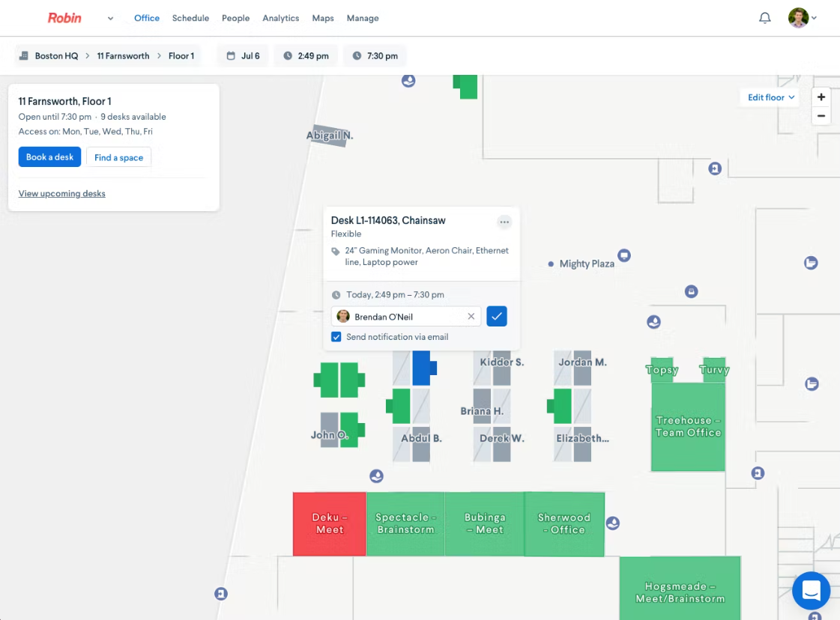The height and width of the screenshot is (620, 840).
Task: Change the 7:30 pm end time
Action: coord(375,55)
